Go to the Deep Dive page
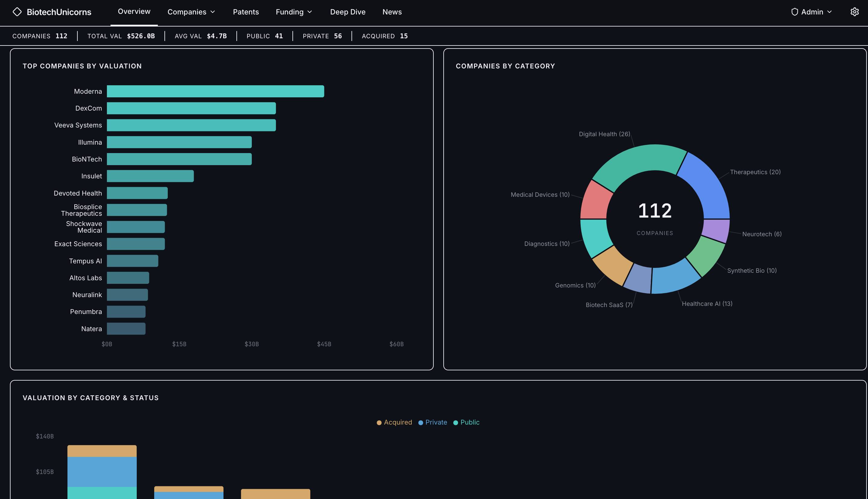The width and height of the screenshot is (868, 499). [x=348, y=12]
